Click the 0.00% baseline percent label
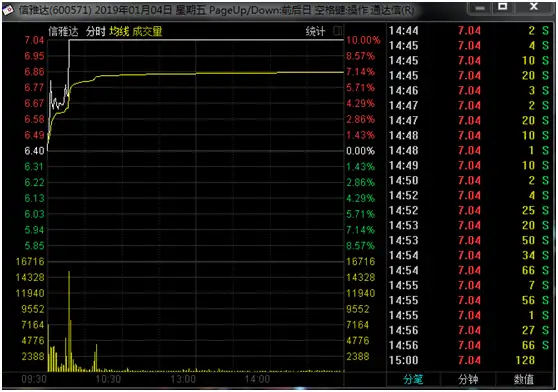Screen dimensions: 558x392 click(x=360, y=151)
